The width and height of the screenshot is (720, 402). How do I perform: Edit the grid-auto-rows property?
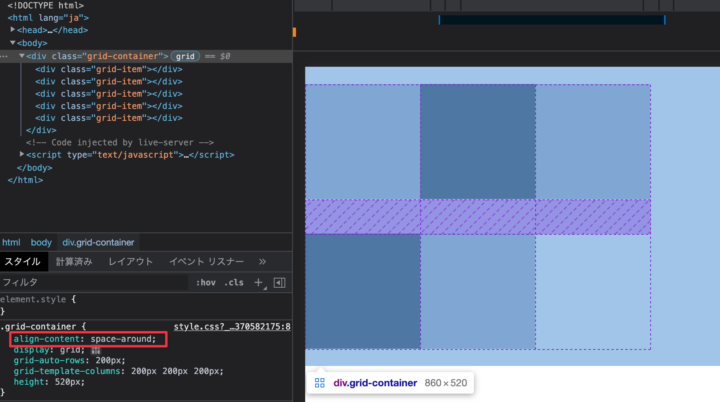(49, 361)
